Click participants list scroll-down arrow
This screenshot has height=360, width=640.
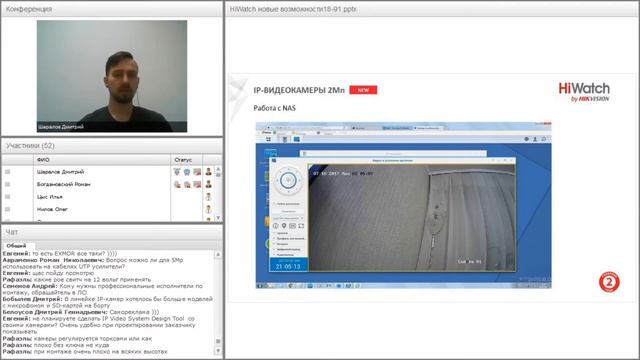[x=218, y=218]
